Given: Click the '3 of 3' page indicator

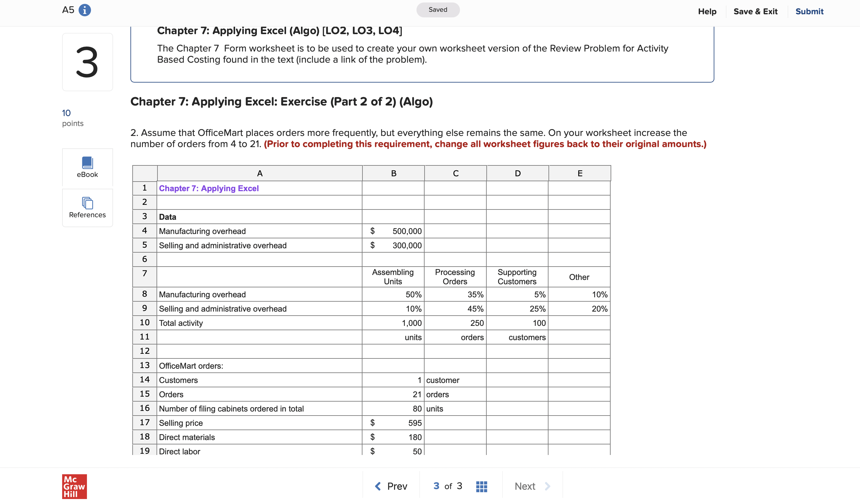Looking at the screenshot, I should tap(448, 486).
